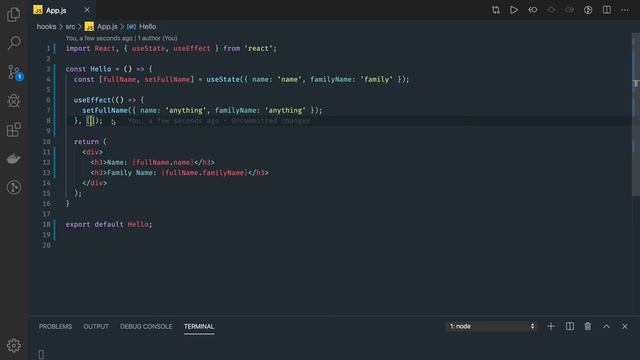Switch to the PROBLEMS panel tab
The height and width of the screenshot is (360, 640).
[x=56, y=327]
